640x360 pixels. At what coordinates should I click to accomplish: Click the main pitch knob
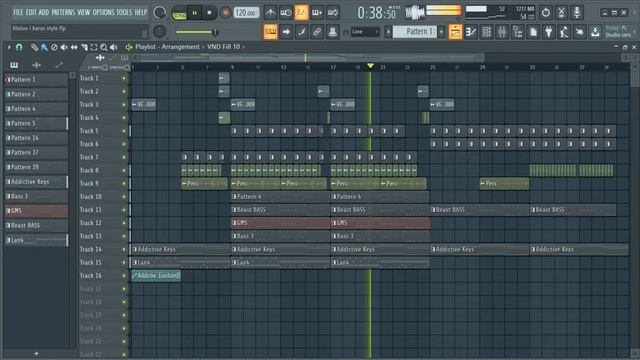(160, 31)
